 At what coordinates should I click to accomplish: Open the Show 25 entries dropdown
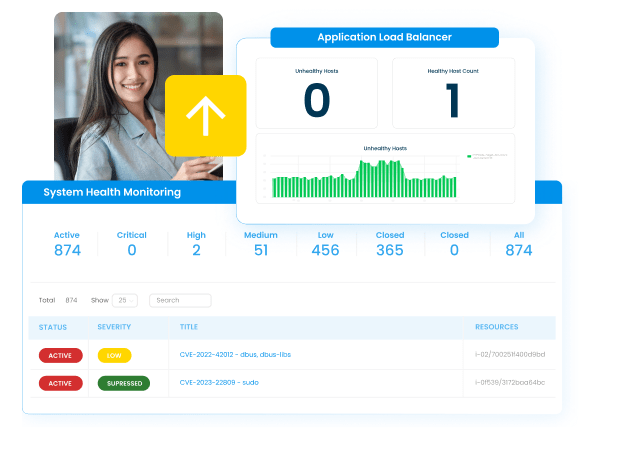tap(125, 300)
